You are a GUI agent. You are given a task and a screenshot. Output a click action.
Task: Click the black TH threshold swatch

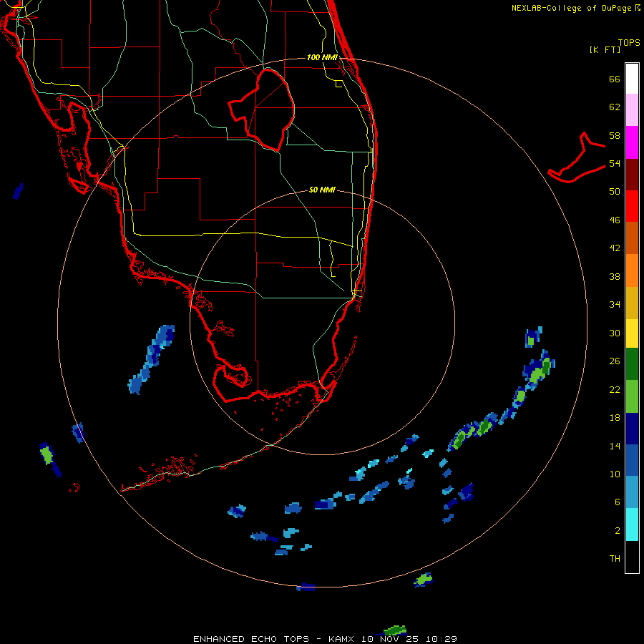[632, 557]
